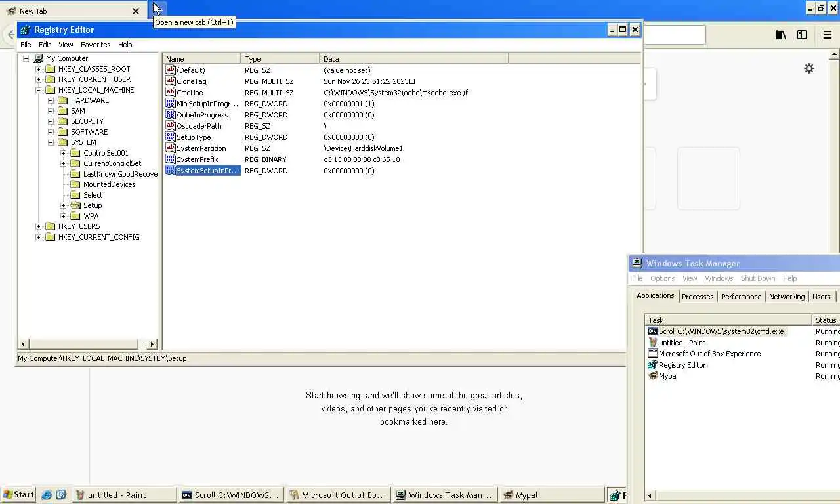This screenshot has width=840, height=504.
Task: Select the CloneTag string value icon
Action: coord(171,81)
